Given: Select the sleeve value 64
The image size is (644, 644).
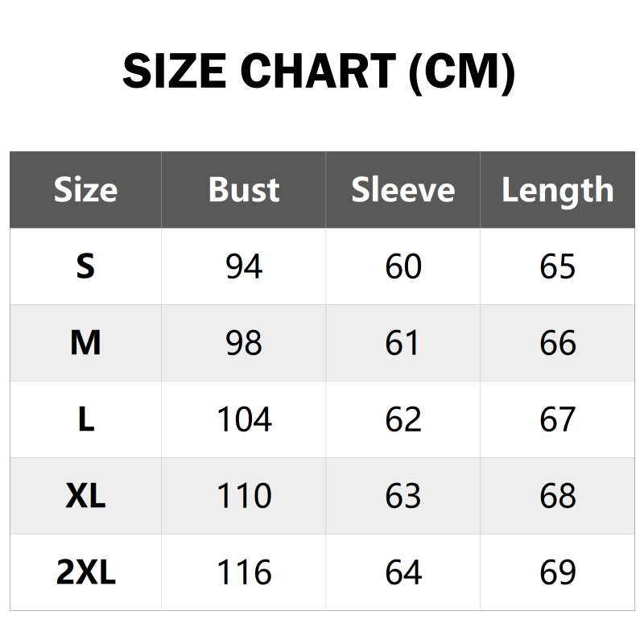Looking at the screenshot, I should coord(402,572).
